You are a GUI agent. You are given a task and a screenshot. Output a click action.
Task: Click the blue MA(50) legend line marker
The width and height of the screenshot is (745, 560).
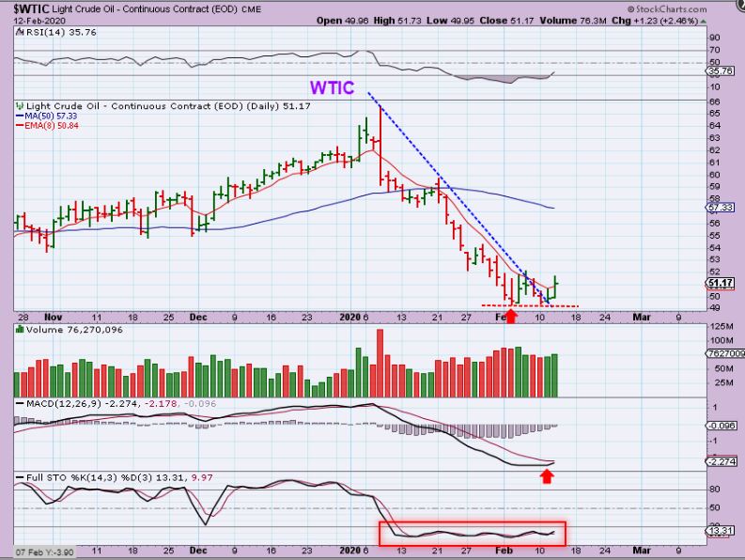(20, 116)
